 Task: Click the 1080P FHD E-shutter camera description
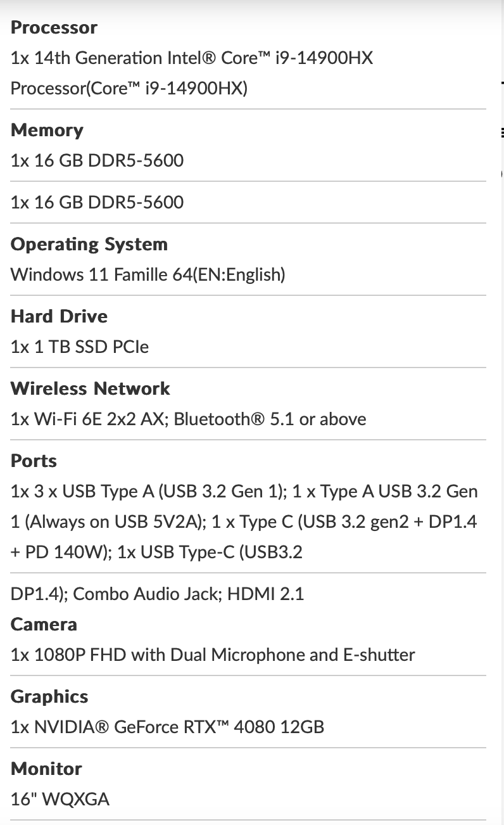[x=213, y=655]
